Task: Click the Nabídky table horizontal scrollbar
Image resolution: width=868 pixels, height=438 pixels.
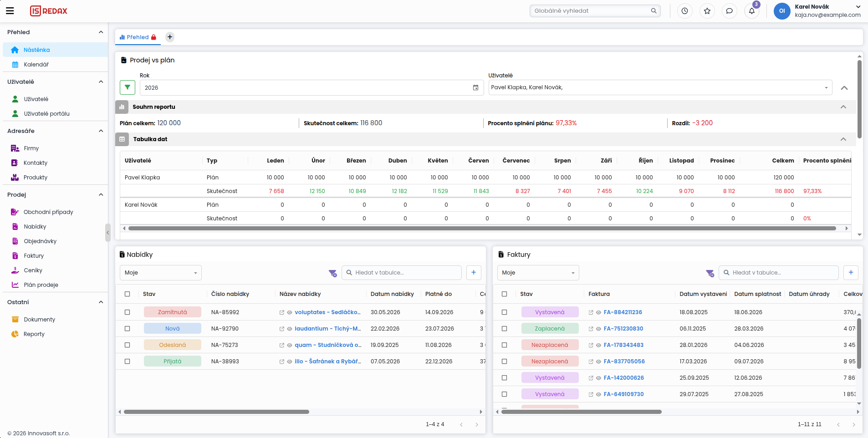Action: click(216, 412)
